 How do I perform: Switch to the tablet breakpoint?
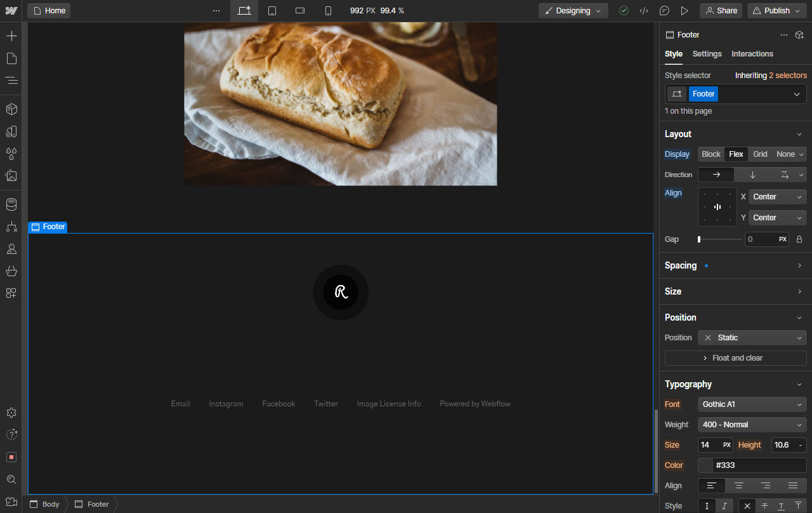tap(272, 11)
